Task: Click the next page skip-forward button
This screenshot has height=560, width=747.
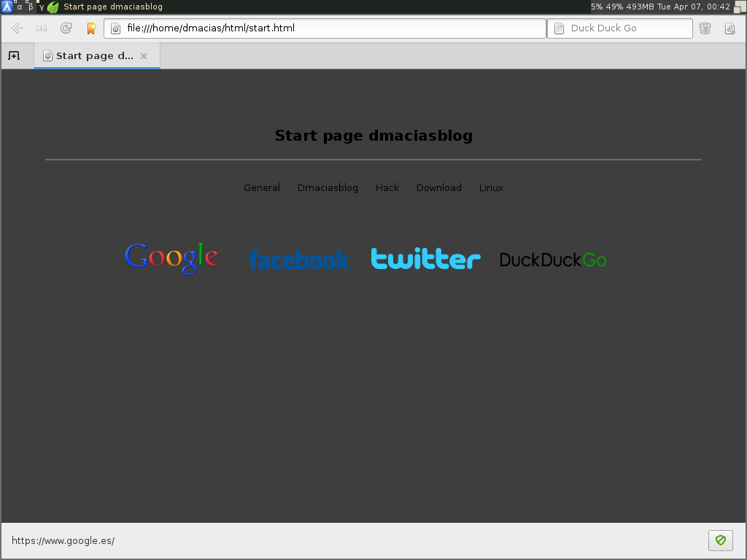Action: [x=42, y=28]
